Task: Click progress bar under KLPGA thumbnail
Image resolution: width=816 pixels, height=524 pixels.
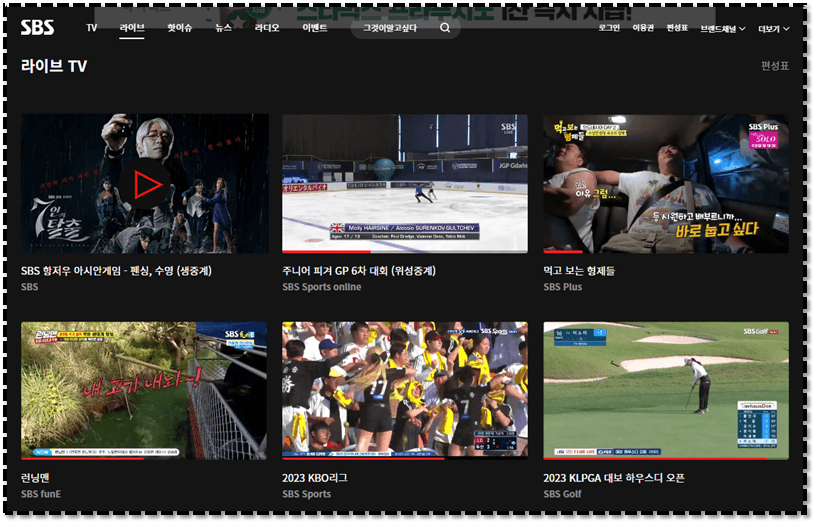Action: (666, 458)
